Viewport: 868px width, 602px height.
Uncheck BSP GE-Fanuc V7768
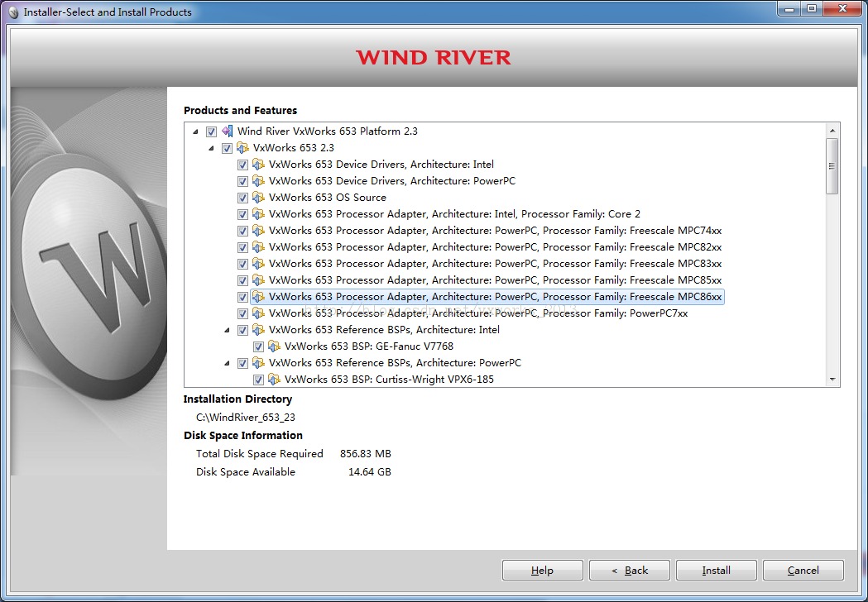[x=258, y=347]
